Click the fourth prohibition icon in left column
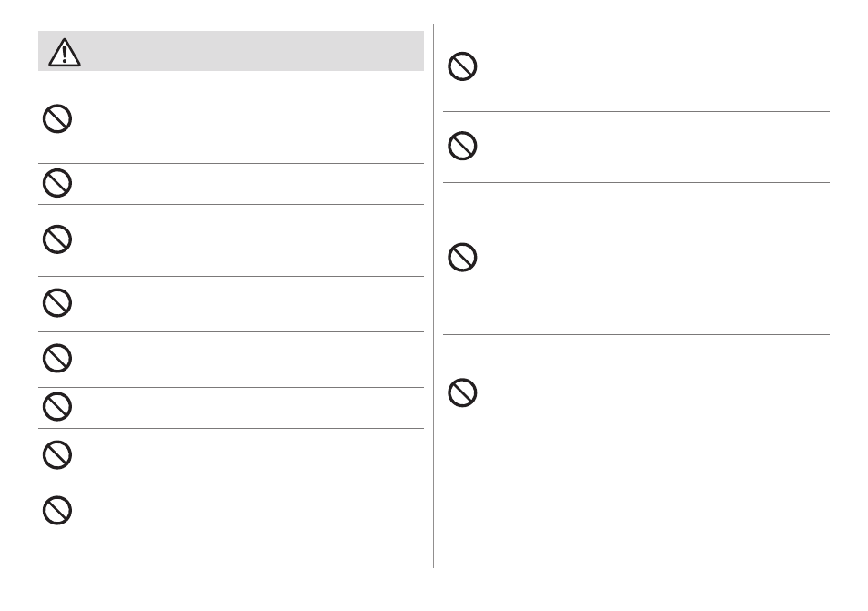868x611 pixels. [57, 302]
